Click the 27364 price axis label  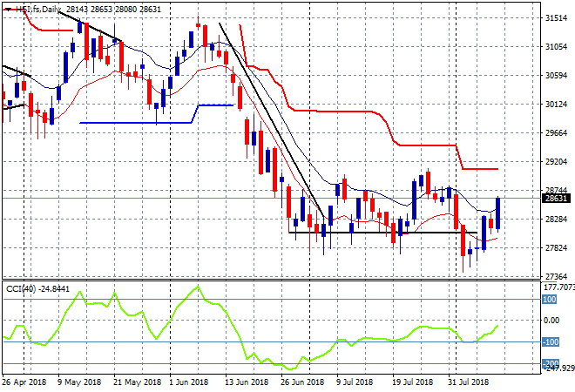(x=557, y=276)
